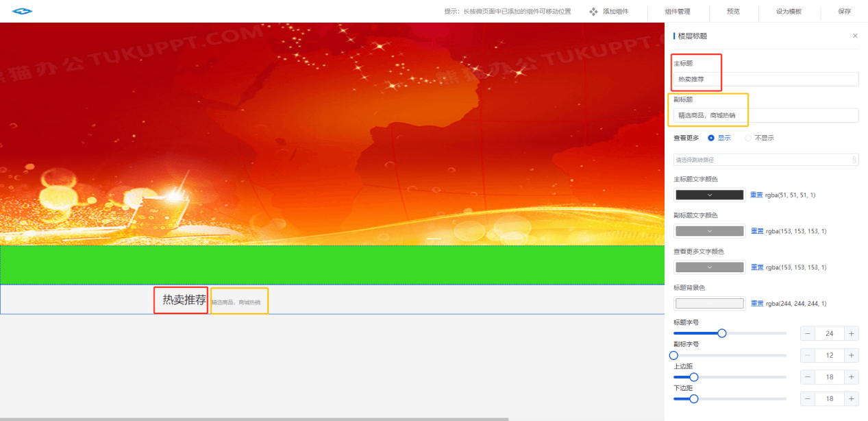Screen dimensions: 868x421
Task: Click the link icon in the jump path field
Action: pos(854,160)
